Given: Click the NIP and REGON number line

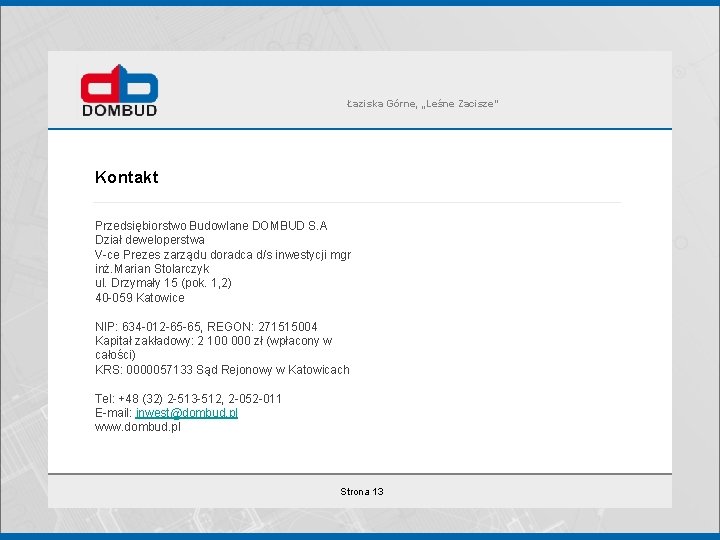Looking at the screenshot, I should (x=206, y=326).
